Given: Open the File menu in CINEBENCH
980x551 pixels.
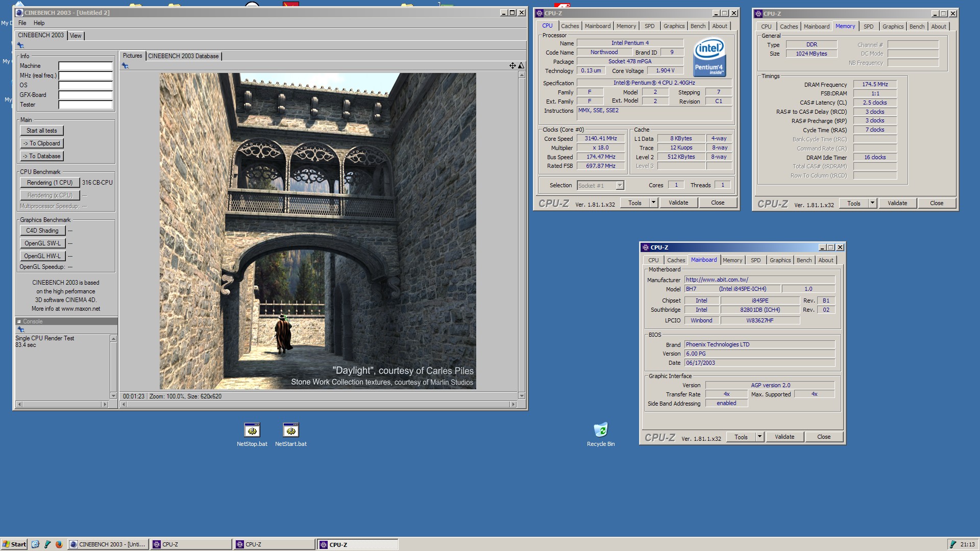Looking at the screenshot, I should click(x=22, y=23).
